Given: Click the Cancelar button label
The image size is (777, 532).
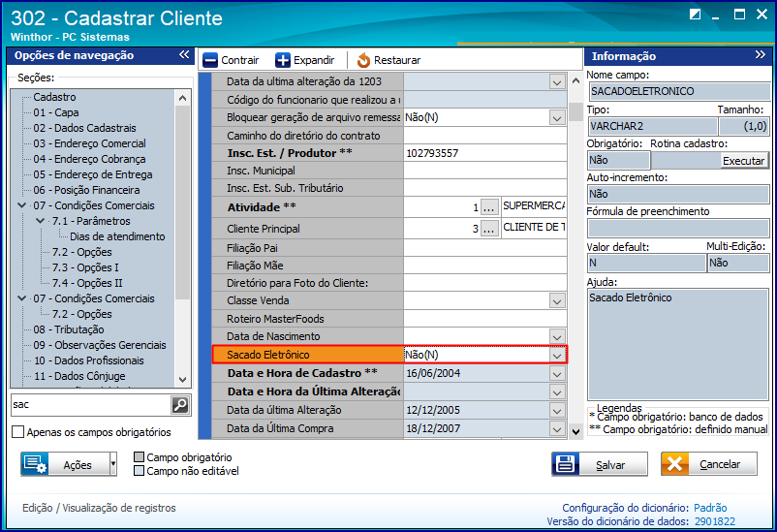Looking at the screenshot, I should coord(720,464).
